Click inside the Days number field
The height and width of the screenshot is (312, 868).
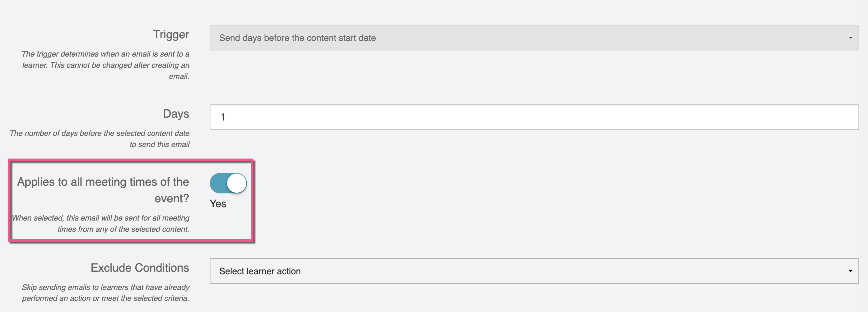coord(404,117)
